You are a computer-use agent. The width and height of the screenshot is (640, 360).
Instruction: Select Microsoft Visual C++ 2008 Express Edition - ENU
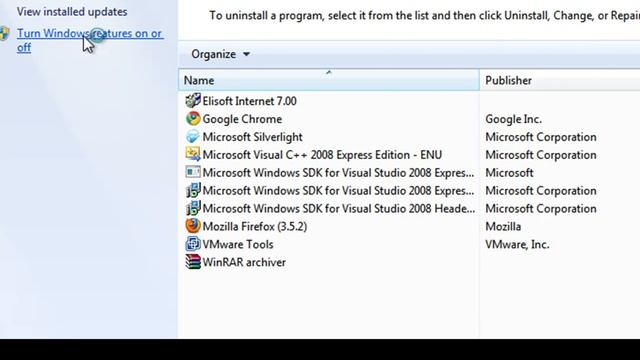click(x=322, y=155)
